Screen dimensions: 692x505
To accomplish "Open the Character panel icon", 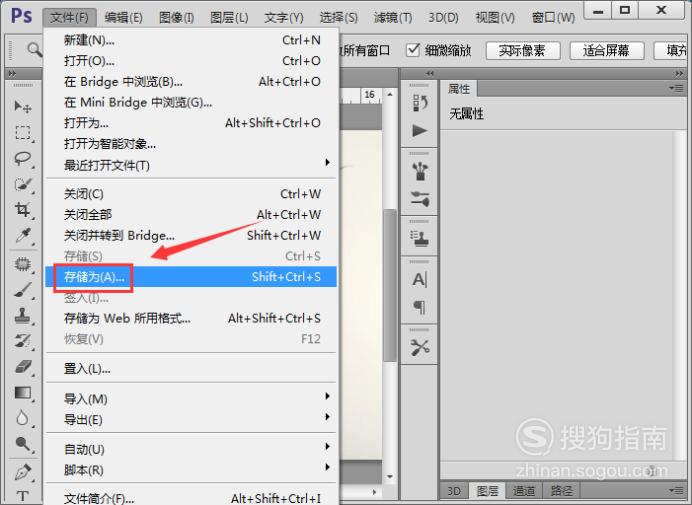I will pos(420,279).
